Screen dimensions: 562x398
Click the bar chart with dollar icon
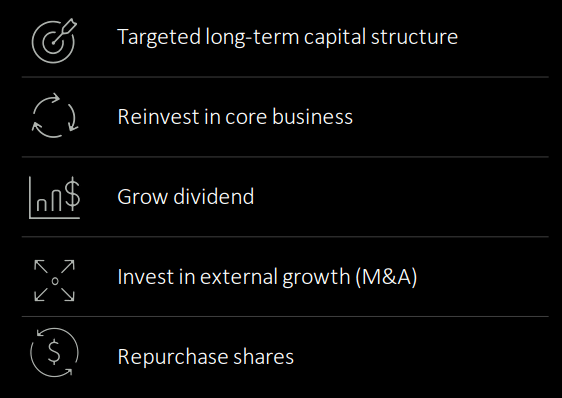(54, 198)
